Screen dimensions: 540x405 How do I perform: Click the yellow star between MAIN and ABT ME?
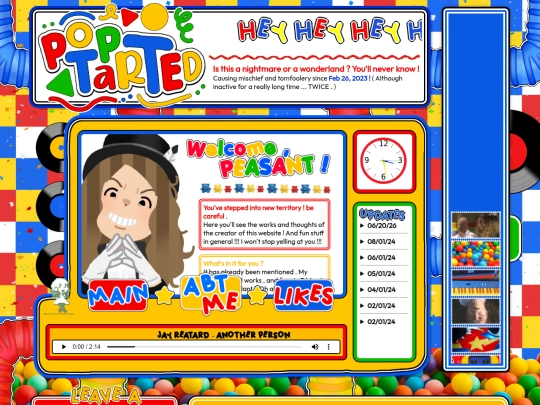point(165,295)
